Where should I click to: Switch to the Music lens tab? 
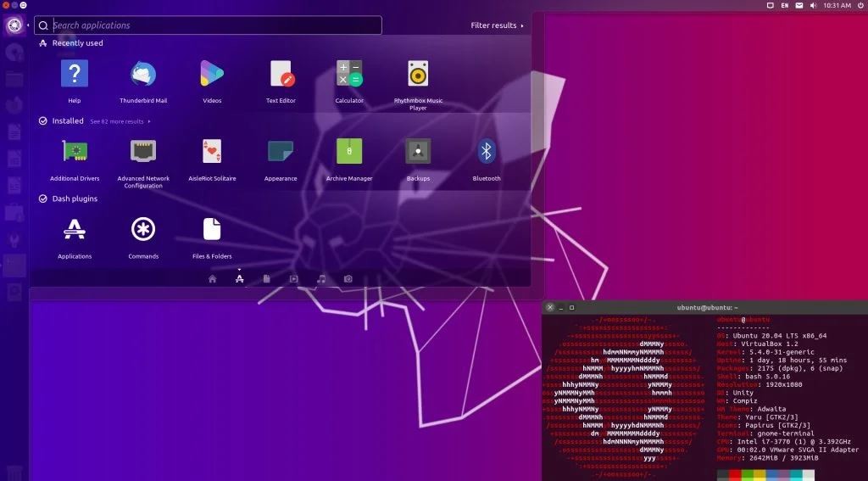[x=321, y=278]
